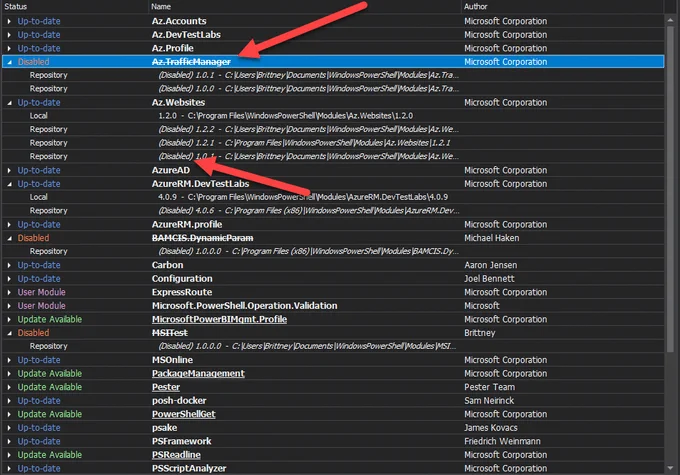This screenshot has height=475, width=680.
Task: Expand the Az.Profile row arrow
Action: [x=9, y=48]
